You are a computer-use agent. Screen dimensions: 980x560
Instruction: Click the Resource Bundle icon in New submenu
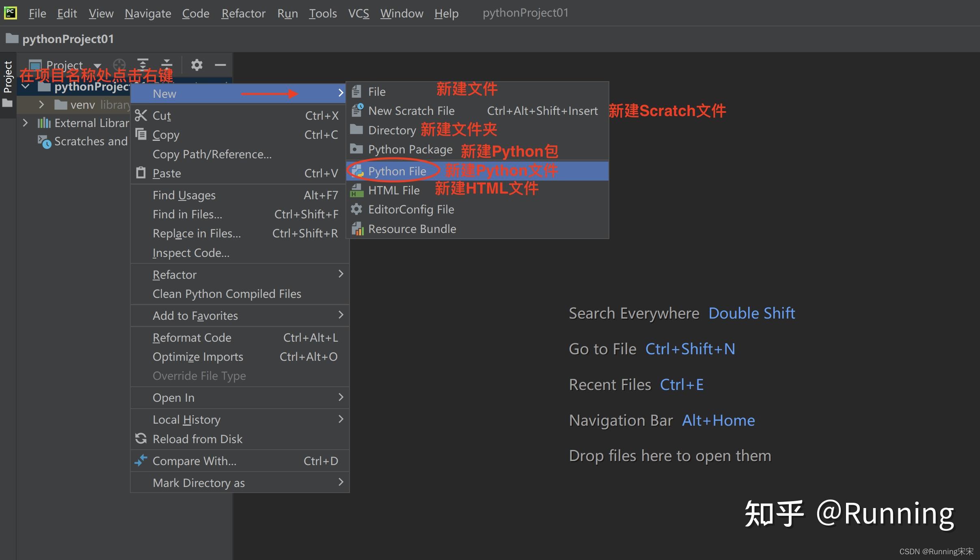pos(356,228)
